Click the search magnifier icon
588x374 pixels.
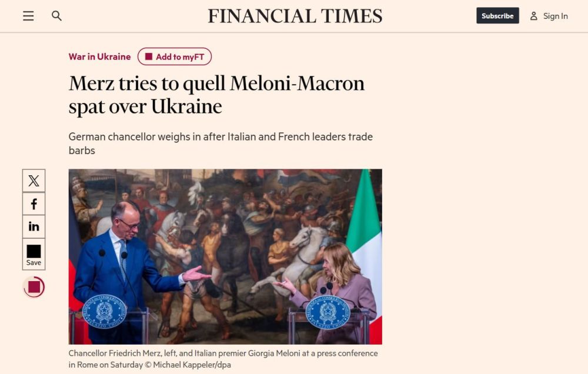[56, 16]
